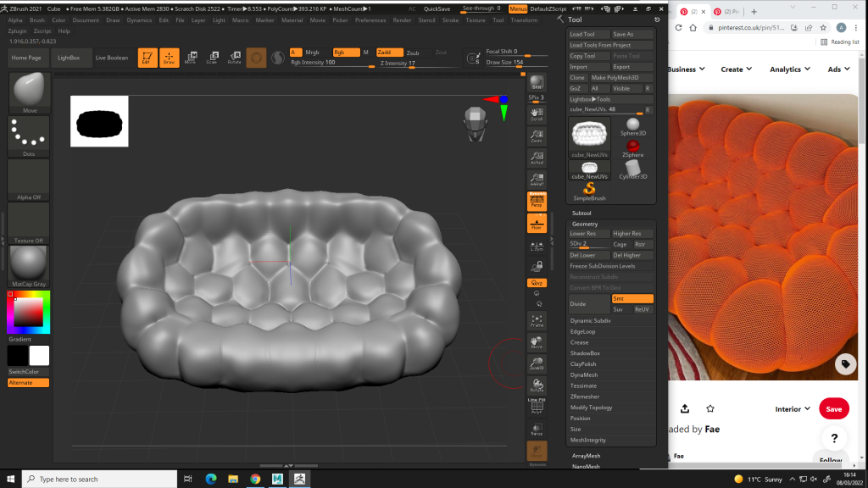Toggle the Zadd button
Image resolution: width=868 pixels, height=488 pixels.
click(x=389, y=53)
